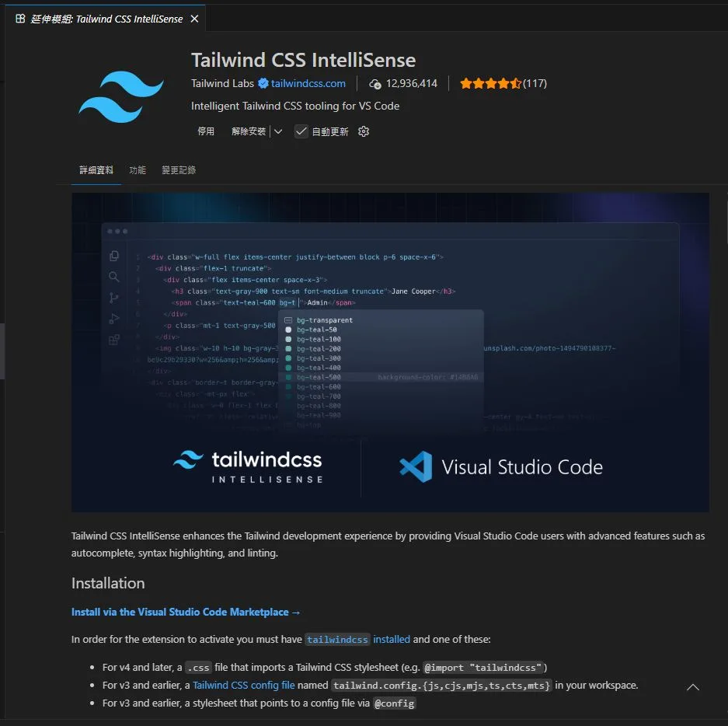Screen dimensions: 728x726
Task: Click the install count download icon
Action: (375, 84)
